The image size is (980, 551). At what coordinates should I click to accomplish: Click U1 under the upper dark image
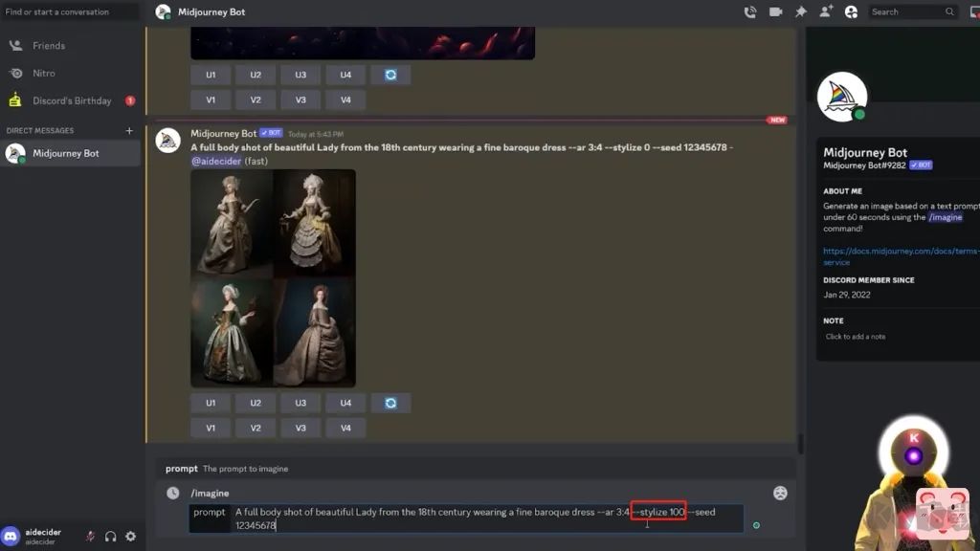[211, 75]
